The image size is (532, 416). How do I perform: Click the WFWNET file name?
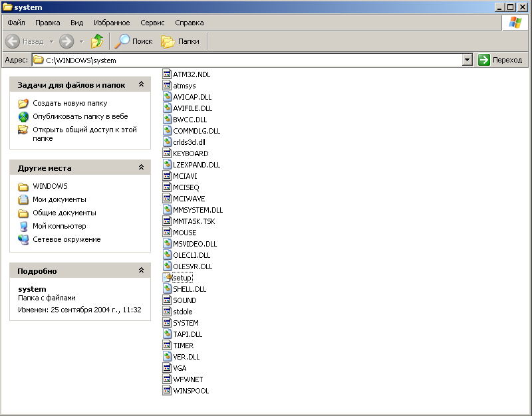[188, 379]
